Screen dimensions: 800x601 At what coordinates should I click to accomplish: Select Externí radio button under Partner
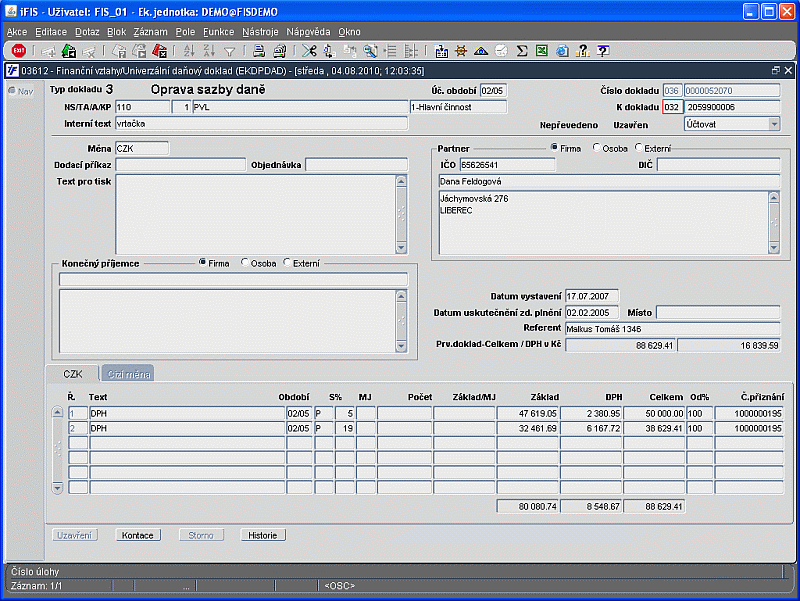(x=639, y=148)
